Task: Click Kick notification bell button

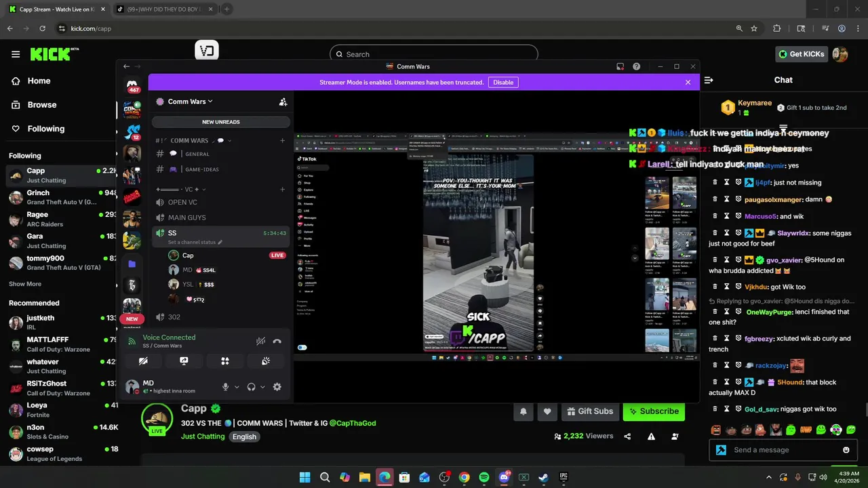Action: 524,411
